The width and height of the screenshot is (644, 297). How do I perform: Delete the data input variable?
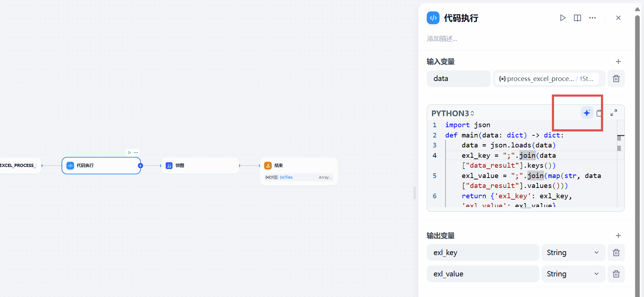(x=616, y=79)
